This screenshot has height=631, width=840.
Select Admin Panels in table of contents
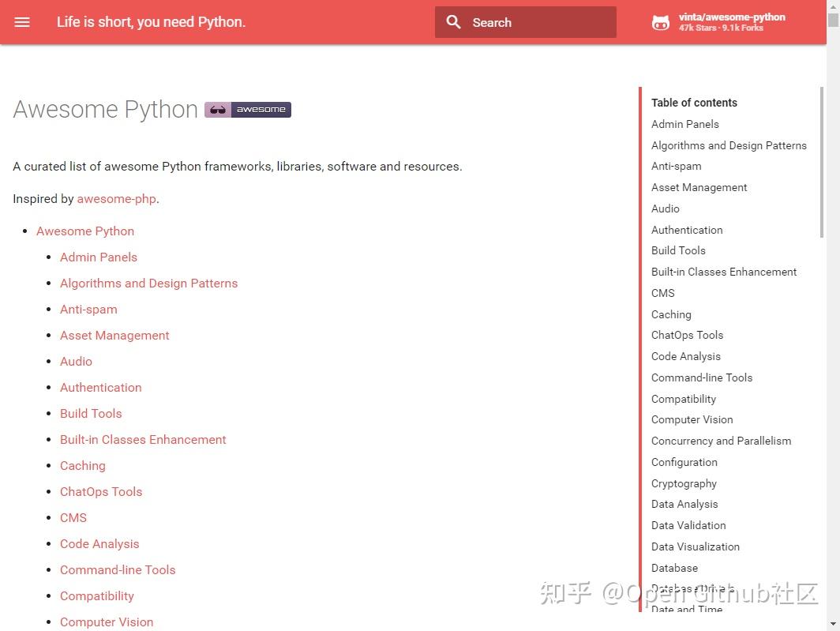(x=684, y=124)
